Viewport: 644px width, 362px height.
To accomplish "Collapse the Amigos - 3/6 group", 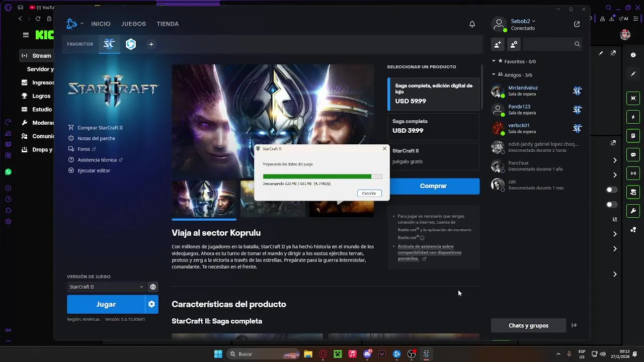I will pos(494,74).
